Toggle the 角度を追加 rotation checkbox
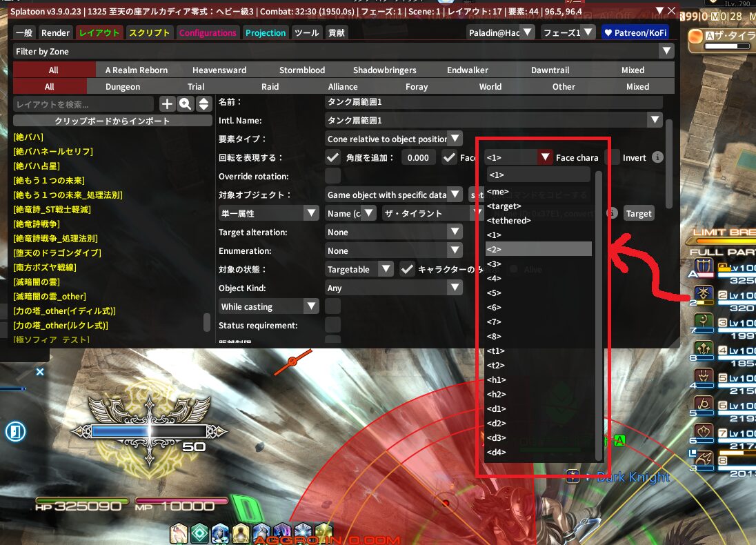 pos(332,157)
